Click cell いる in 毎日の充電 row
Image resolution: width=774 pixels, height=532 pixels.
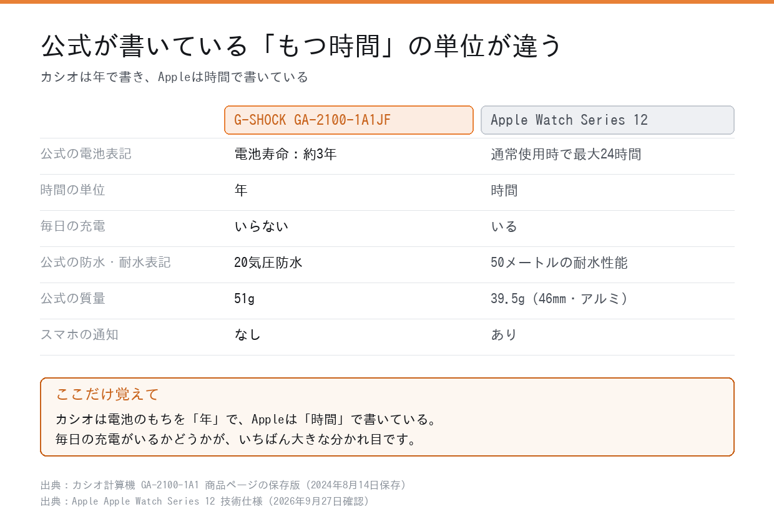(504, 226)
